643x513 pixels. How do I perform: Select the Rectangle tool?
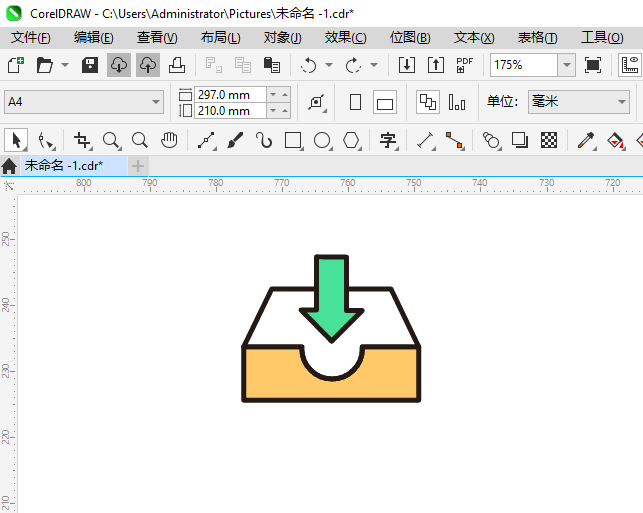coord(294,140)
